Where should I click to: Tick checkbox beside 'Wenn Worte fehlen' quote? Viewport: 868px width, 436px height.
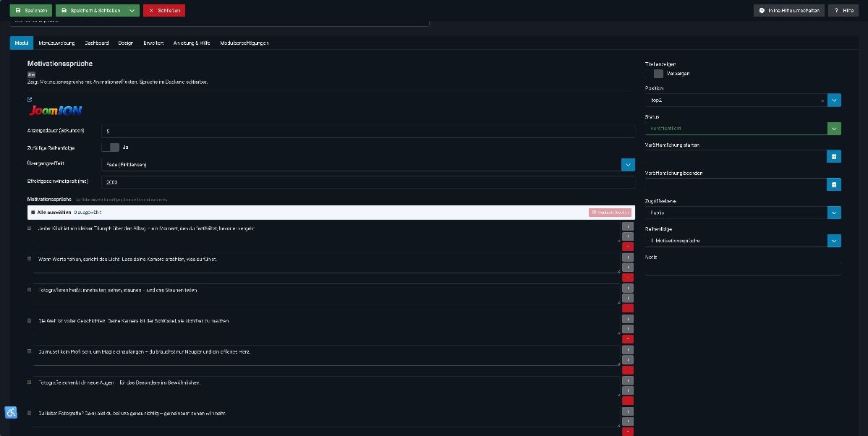point(30,259)
